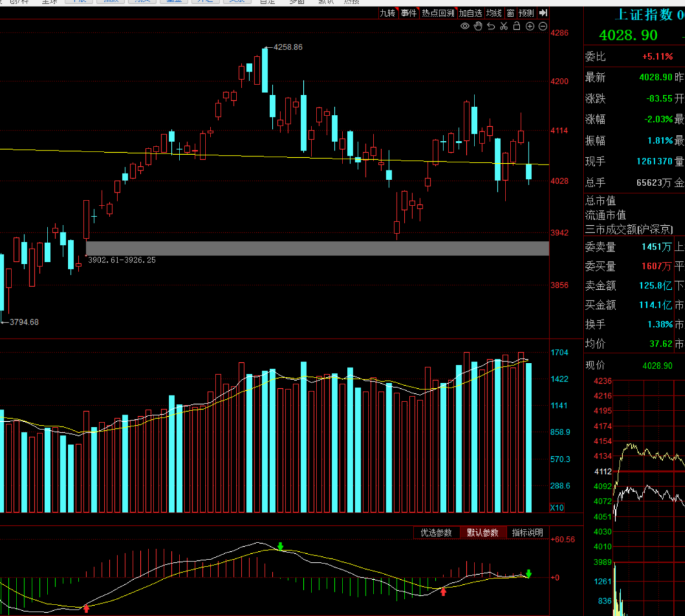Zoom out with the minus circle icon
This screenshot has height=616, width=685.
click(x=542, y=26)
